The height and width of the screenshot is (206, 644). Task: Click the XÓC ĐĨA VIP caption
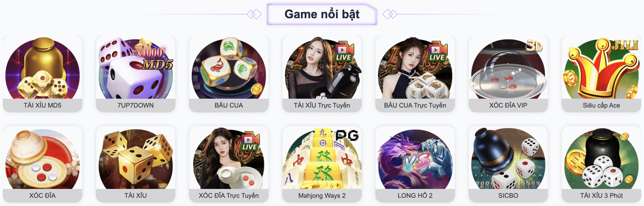click(x=508, y=105)
